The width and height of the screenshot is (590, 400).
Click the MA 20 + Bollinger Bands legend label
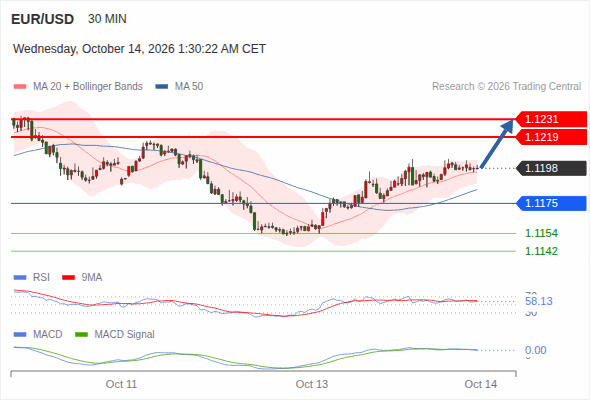[x=88, y=87]
